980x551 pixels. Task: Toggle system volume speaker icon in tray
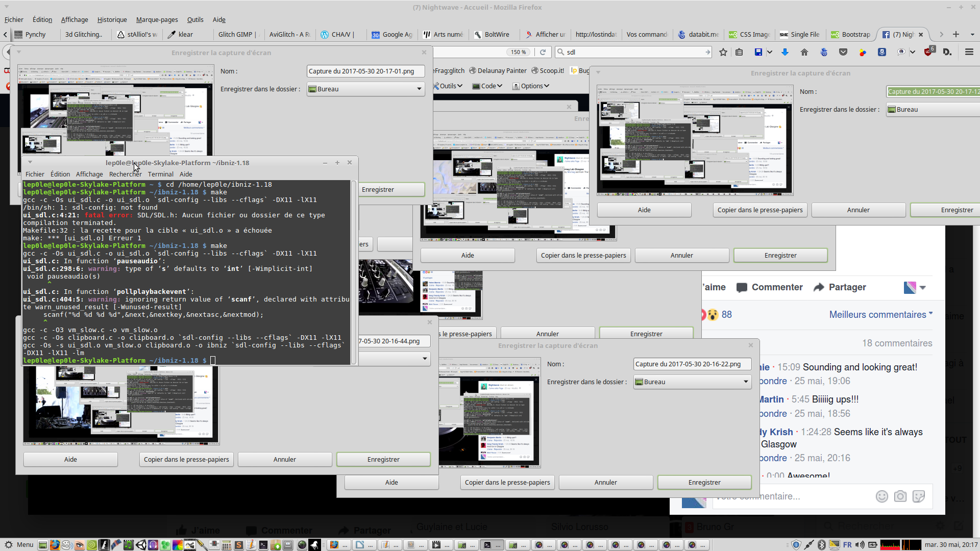pyautogui.click(x=860, y=545)
